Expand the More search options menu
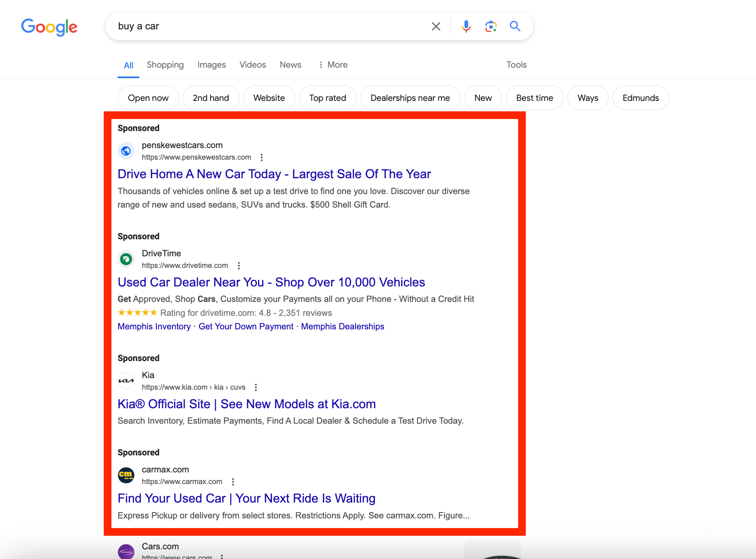756x559 pixels. pyautogui.click(x=333, y=65)
